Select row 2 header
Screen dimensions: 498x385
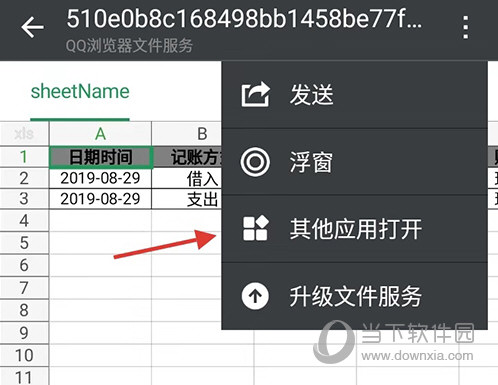24,178
